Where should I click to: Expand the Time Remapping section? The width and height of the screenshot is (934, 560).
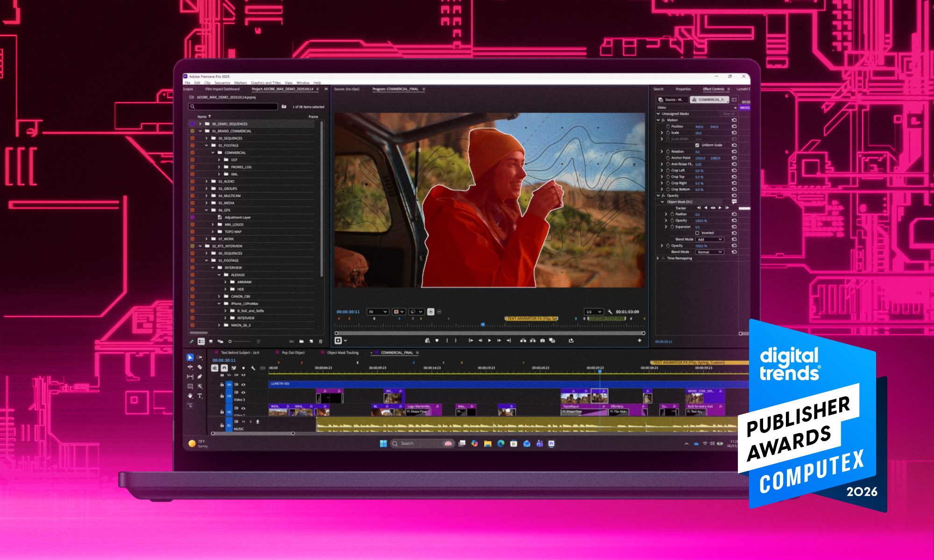(x=658, y=258)
